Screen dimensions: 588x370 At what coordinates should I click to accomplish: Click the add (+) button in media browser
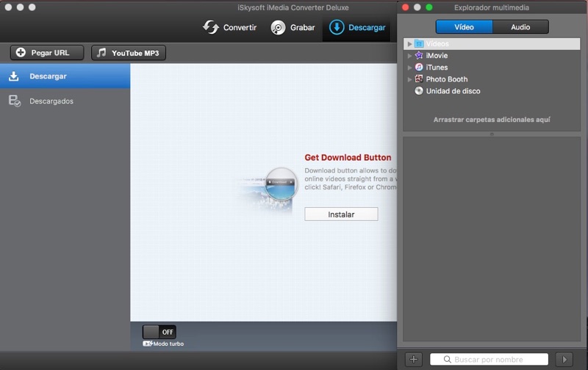click(x=414, y=360)
